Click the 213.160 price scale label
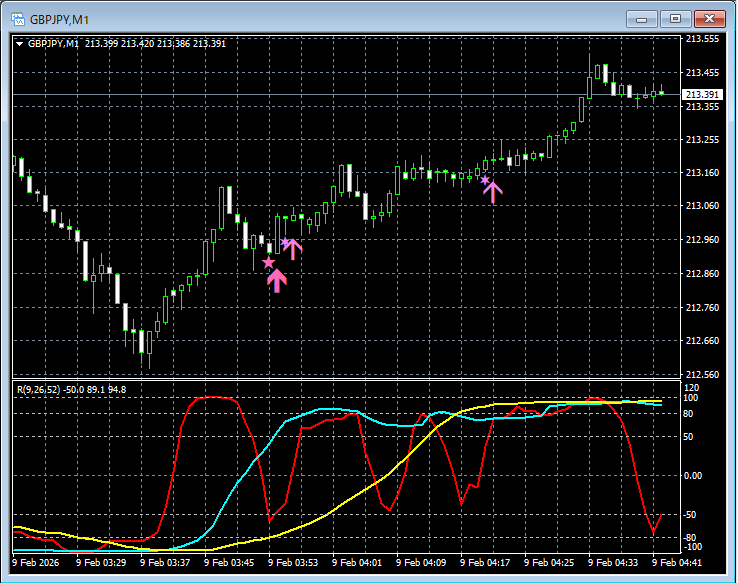738x583 pixels. pyautogui.click(x=702, y=173)
